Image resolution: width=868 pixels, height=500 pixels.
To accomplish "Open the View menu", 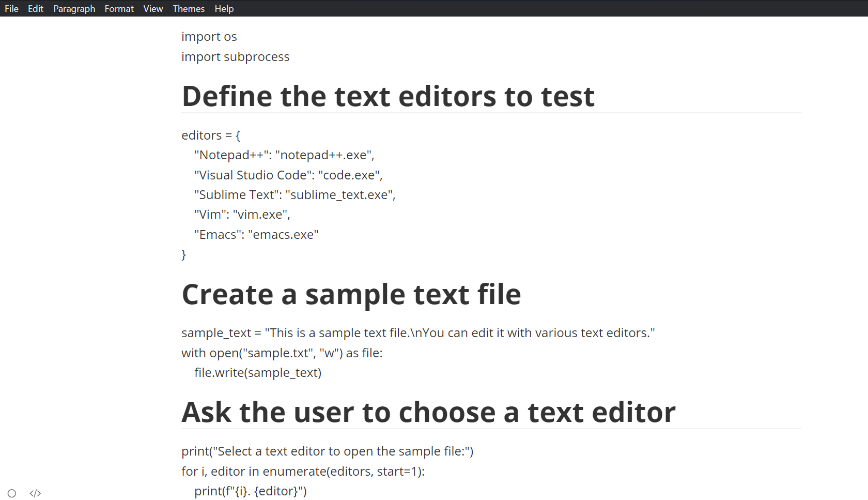I will pos(153,8).
